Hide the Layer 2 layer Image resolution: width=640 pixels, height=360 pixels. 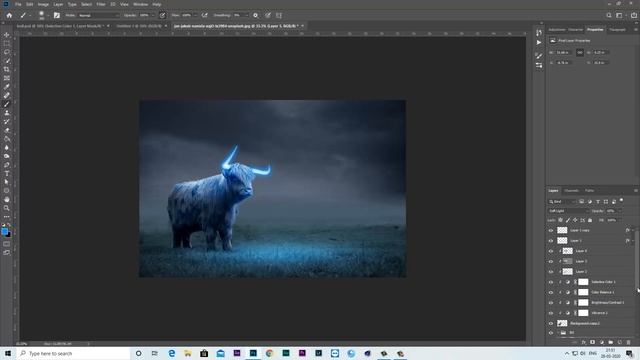click(x=551, y=272)
